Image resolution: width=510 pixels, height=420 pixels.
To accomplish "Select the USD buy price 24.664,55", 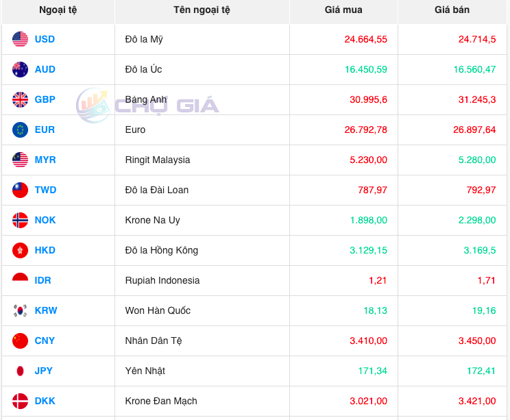I will point(365,39).
